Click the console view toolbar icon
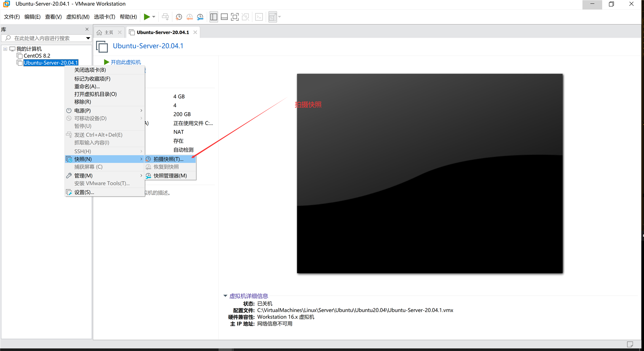This screenshot has width=644, height=351. tap(259, 17)
